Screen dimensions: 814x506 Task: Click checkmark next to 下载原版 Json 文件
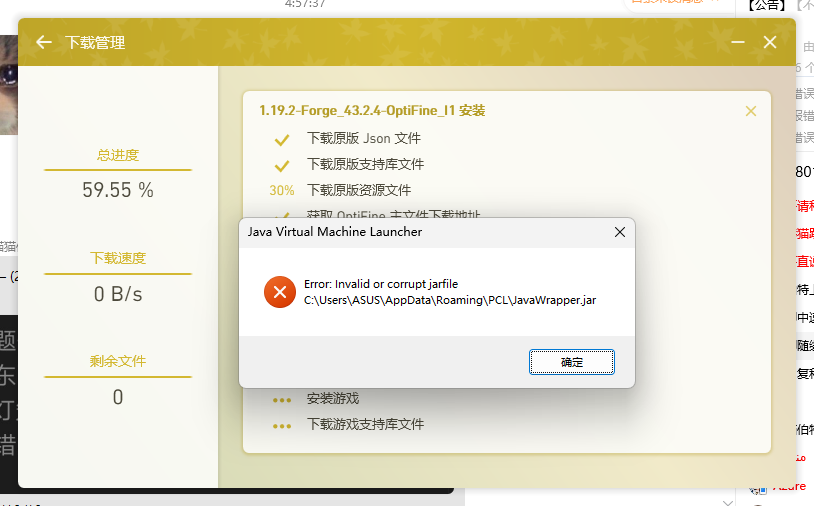pos(282,140)
